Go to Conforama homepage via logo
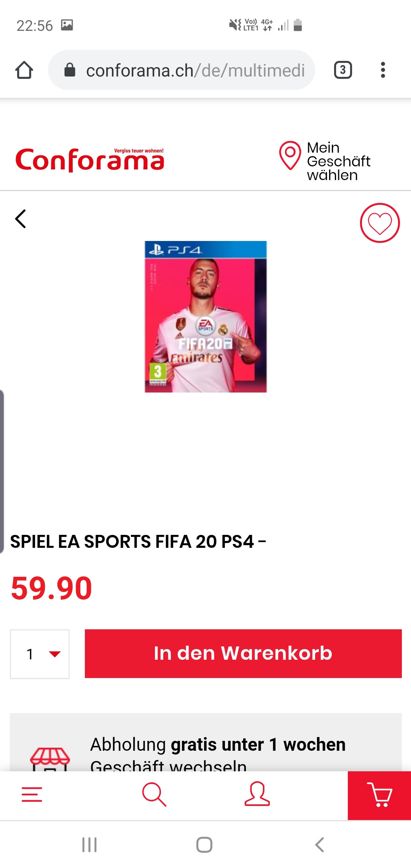The width and height of the screenshot is (411, 868). [x=90, y=160]
